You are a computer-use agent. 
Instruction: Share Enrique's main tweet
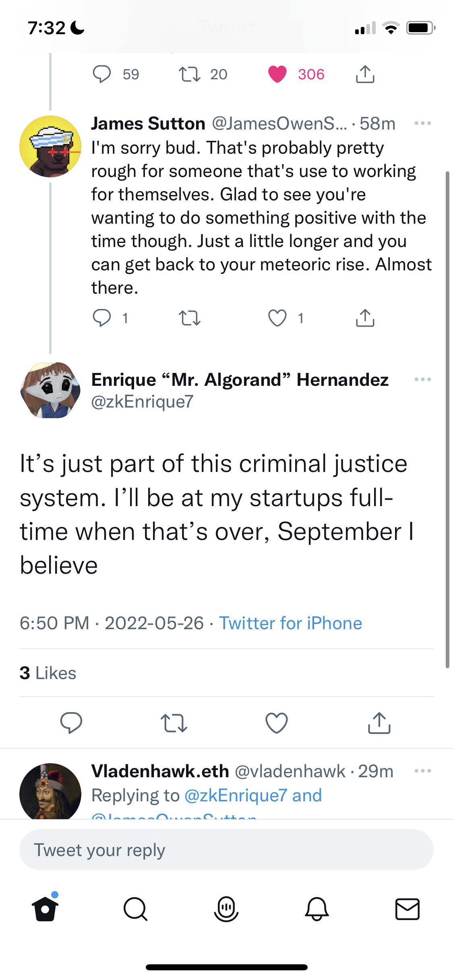(379, 723)
